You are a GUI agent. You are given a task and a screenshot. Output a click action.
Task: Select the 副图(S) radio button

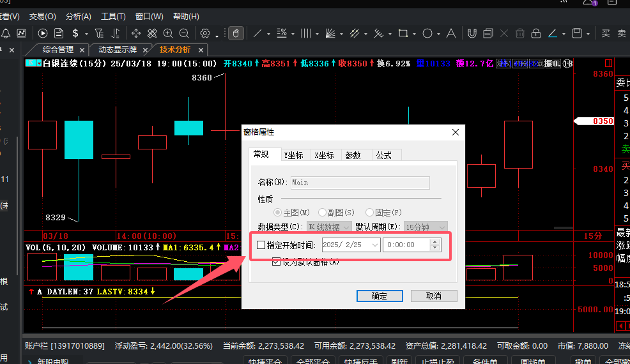[x=323, y=212]
